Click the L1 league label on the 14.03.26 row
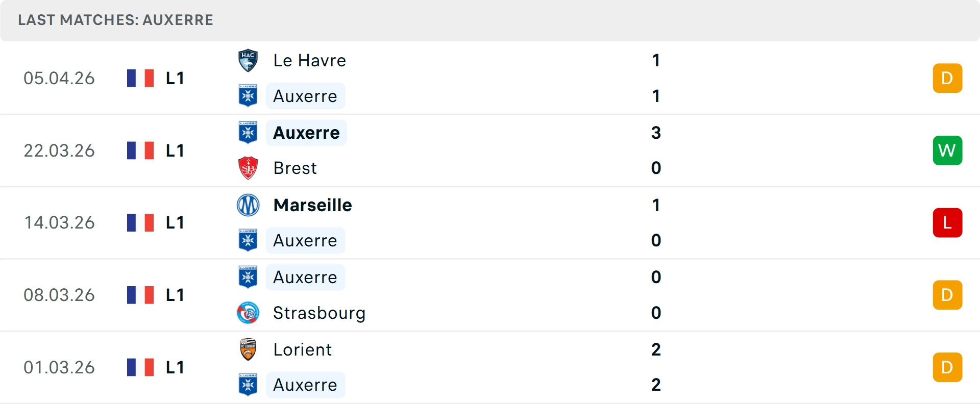The width and height of the screenshot is (980, 404). pyautogui.click(x=174, y=222)
